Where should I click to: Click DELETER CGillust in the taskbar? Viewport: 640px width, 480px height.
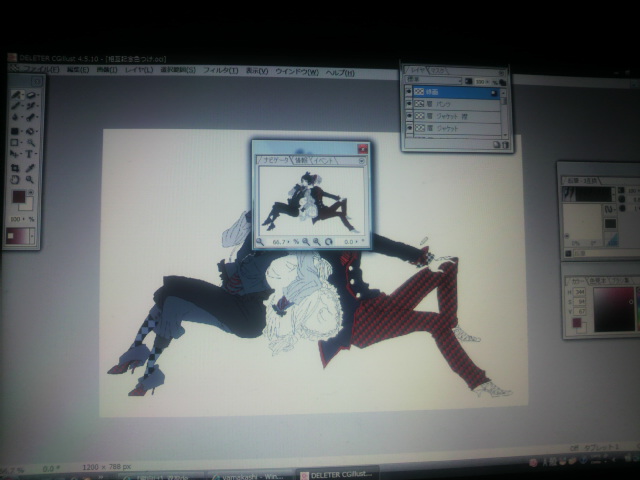coord(337,475)
